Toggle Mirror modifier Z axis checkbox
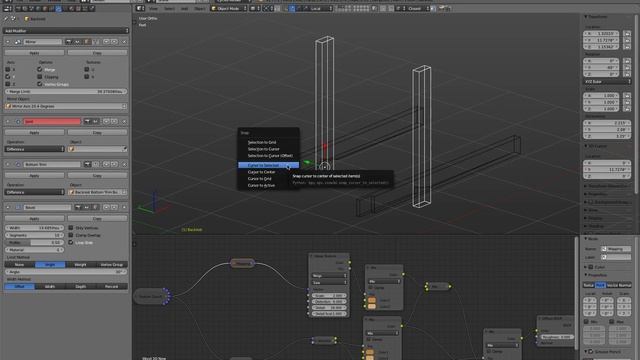 pos(7,84)
